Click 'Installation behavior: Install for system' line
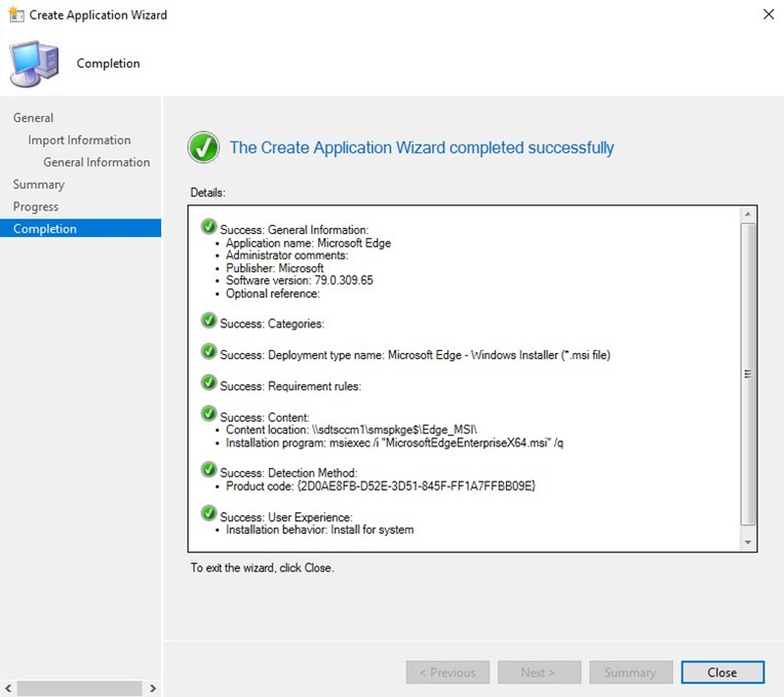 tap(319, 530)
